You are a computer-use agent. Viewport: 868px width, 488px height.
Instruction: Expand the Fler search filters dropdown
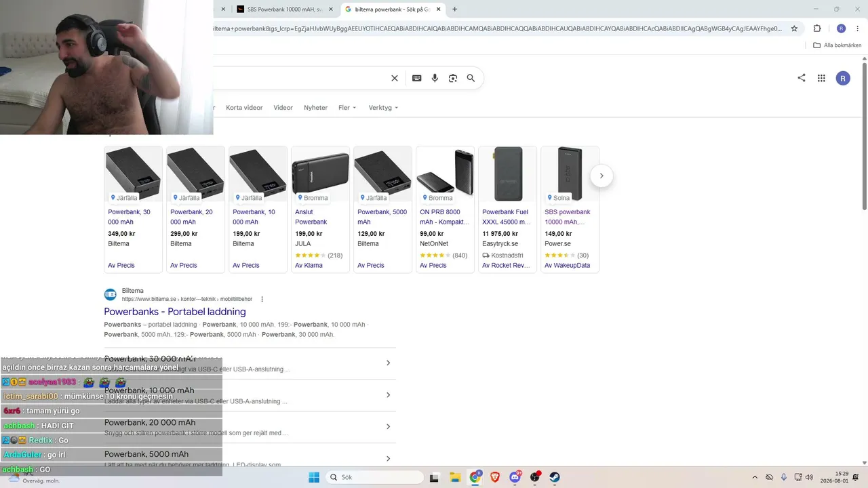(x=347, y=108)
